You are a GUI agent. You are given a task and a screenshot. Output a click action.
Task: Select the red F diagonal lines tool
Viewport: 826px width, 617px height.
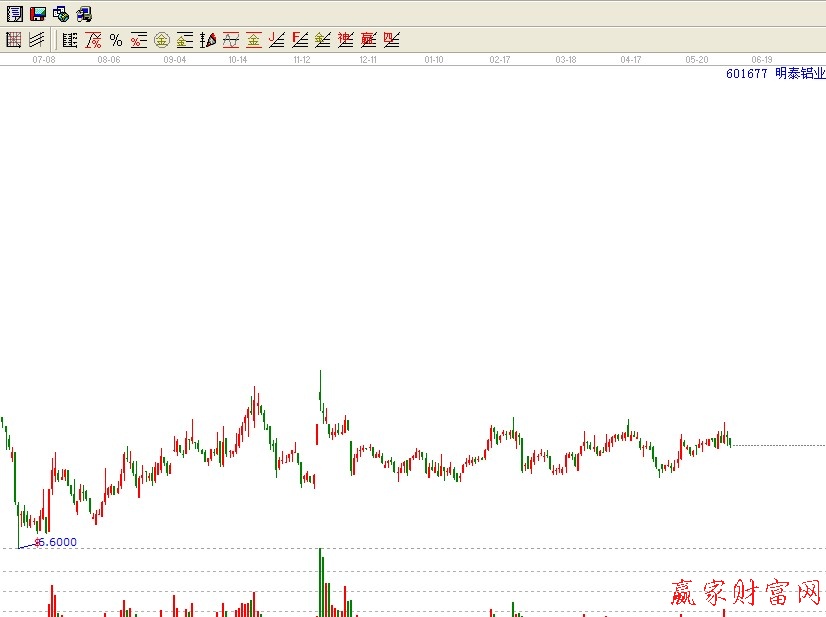point(300,40)
